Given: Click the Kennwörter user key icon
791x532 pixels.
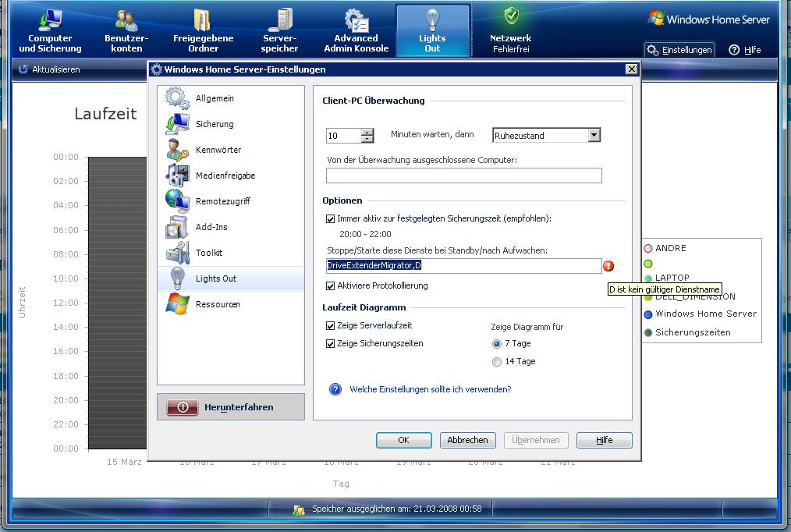Looking at the screenshot, I should (x=177, y=149).
